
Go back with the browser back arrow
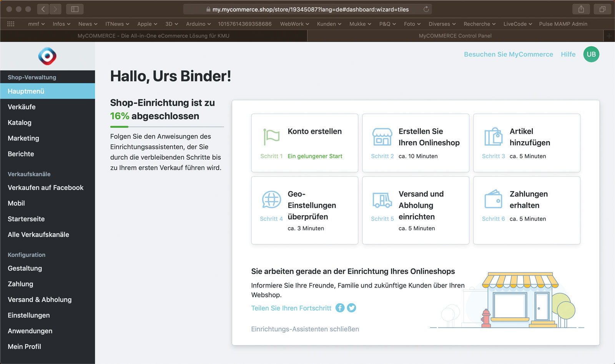[x=43, y=9]
